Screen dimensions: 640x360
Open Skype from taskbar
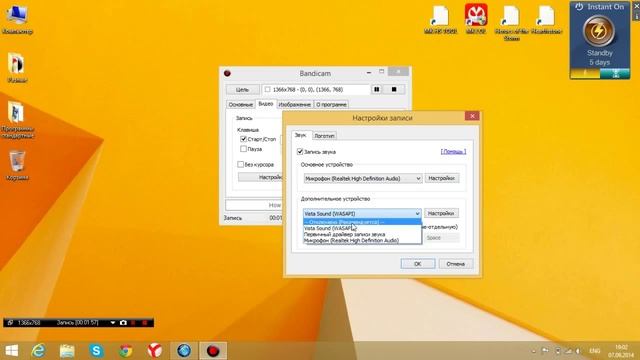(x=96, y=351)
